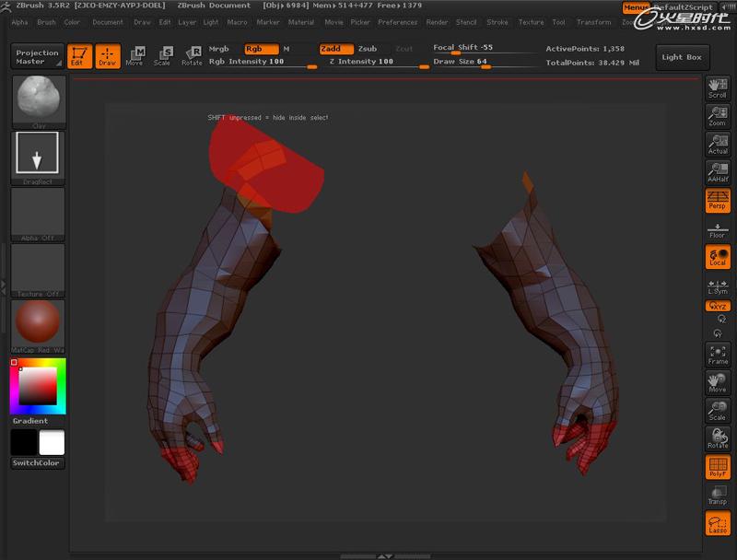The height and width of the screenshot is (560, 737).
Task: Open the Brush menu
Action: 47,22
